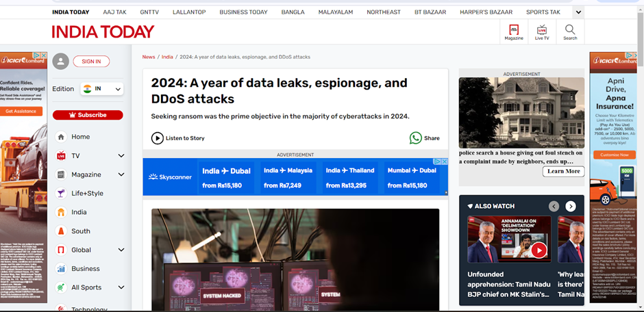Click the WhatsApp Share icon

(415, 138)
